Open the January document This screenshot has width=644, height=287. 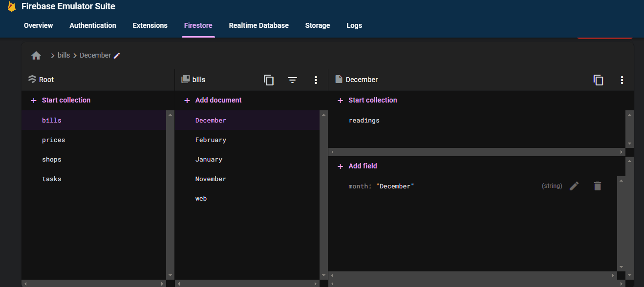pyautogui.click(x=247, y=159)
